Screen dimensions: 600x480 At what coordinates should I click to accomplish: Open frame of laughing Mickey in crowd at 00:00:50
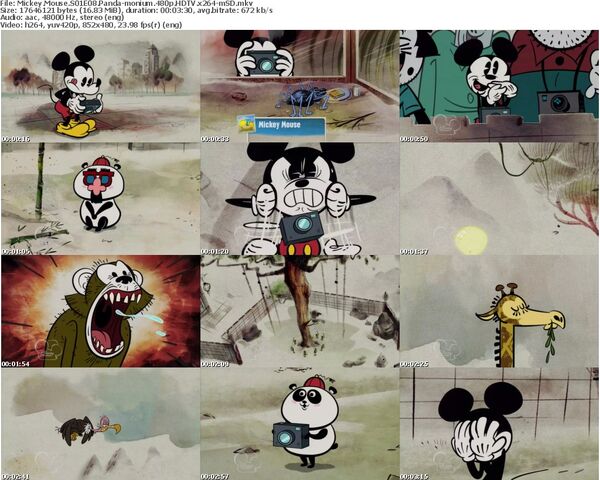pos(499,86)
